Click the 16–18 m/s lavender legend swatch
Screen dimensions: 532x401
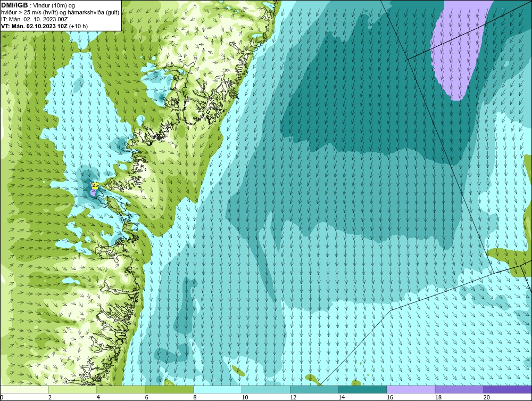tap(411, 389)
